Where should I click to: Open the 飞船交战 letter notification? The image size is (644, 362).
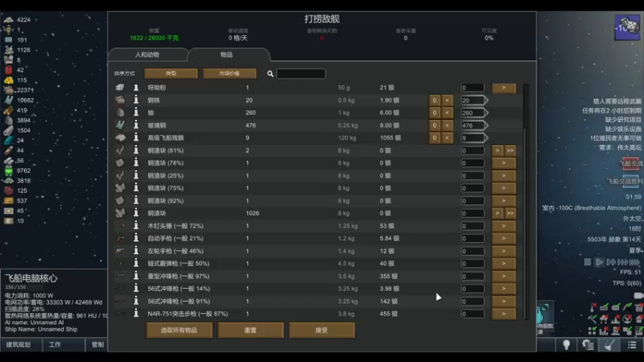click(630, 163)
